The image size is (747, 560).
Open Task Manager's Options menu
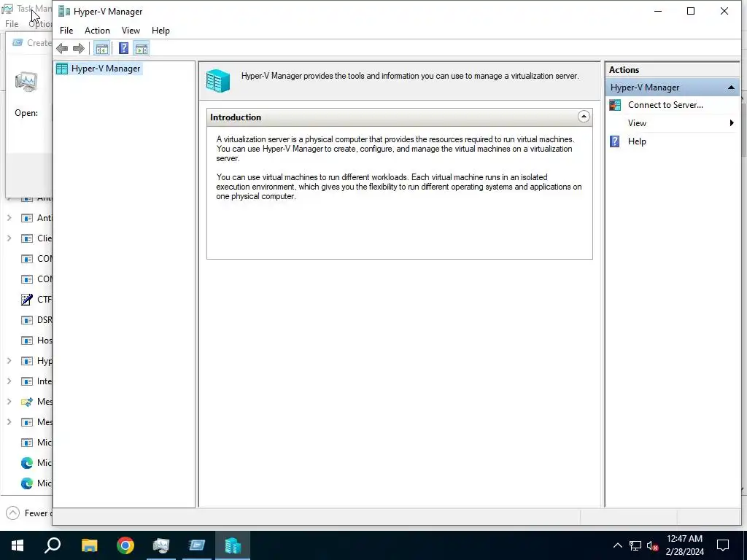39,24
